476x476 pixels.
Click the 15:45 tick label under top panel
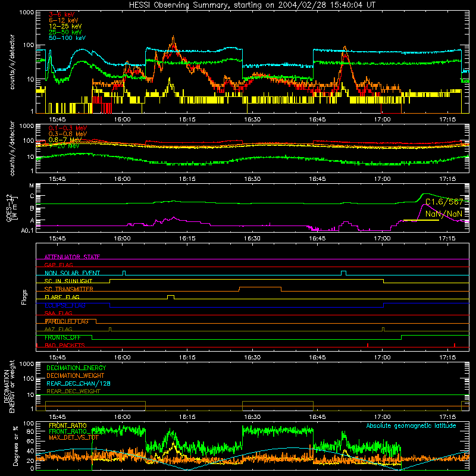57,120
